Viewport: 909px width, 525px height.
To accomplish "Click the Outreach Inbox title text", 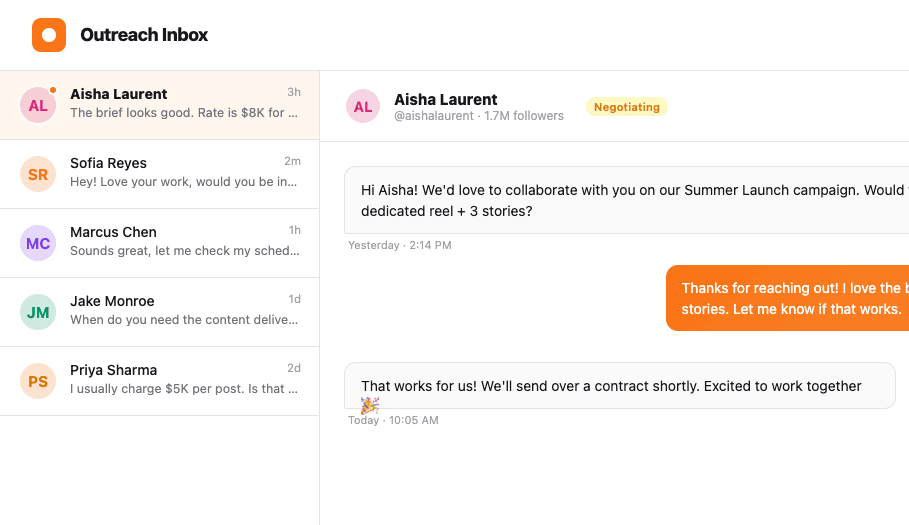I will (144, 35).
